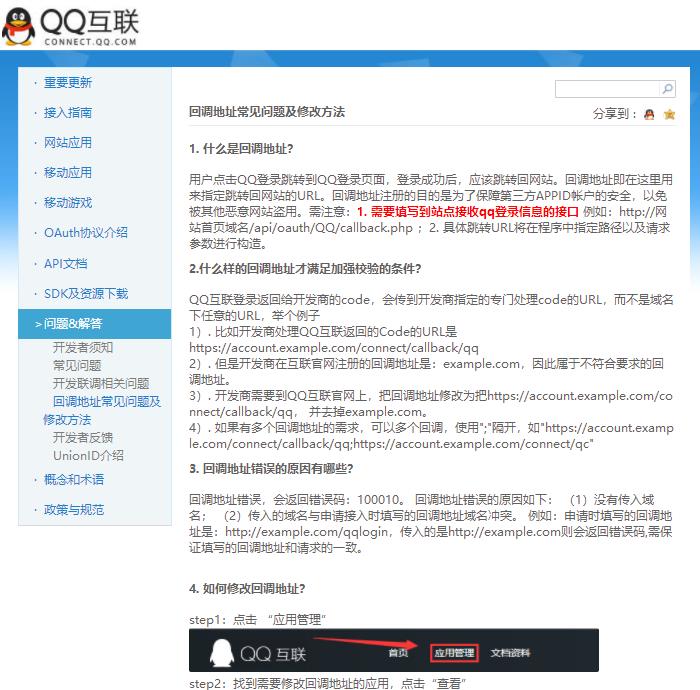Click the page title 回调地址常见问题及修改方法
The width and height of the screenshot is (700, 690).
[267, 112]
